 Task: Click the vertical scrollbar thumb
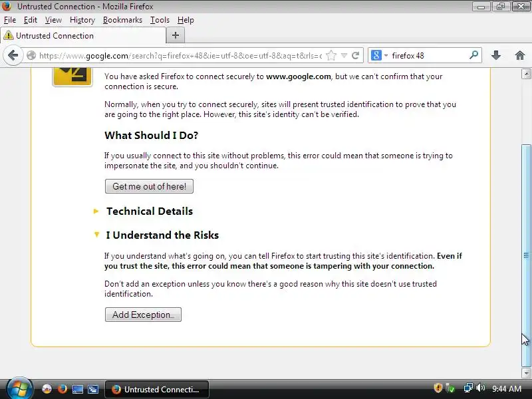[526, 255]
